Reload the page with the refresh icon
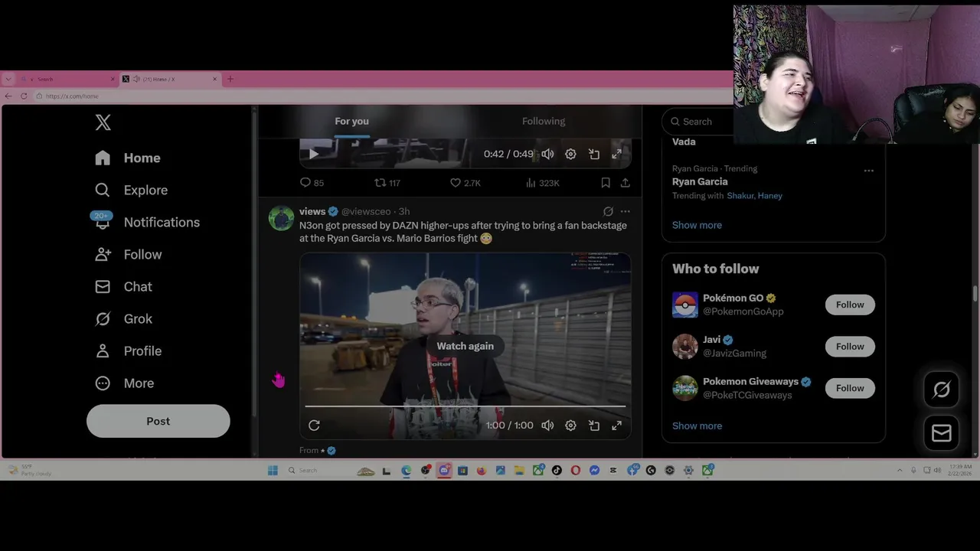The height and width of the screenshot is (551, 980). tap(24, 96)
